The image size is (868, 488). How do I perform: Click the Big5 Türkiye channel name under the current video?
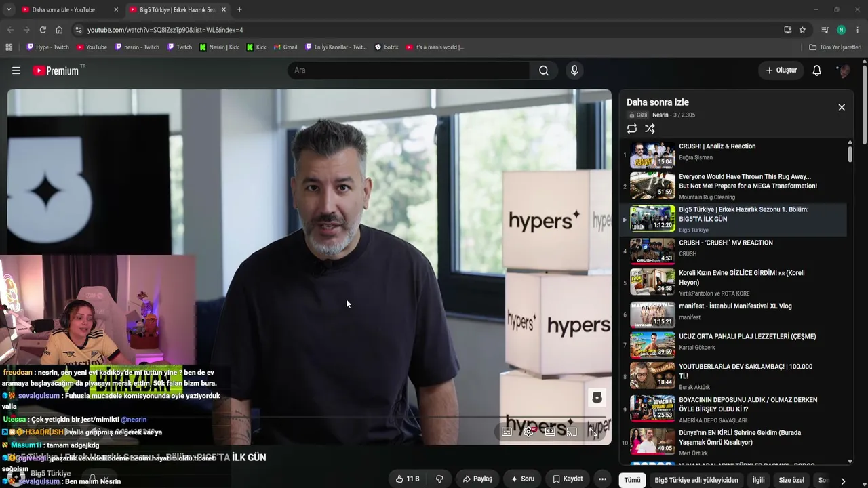pyautogui.click(x=50, y=473)
